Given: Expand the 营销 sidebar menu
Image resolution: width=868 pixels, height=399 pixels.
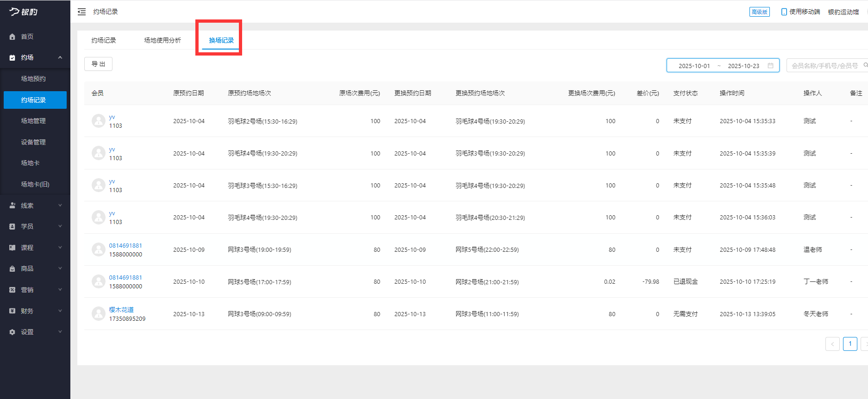Looking at the screenshot, I should (35, 290).
